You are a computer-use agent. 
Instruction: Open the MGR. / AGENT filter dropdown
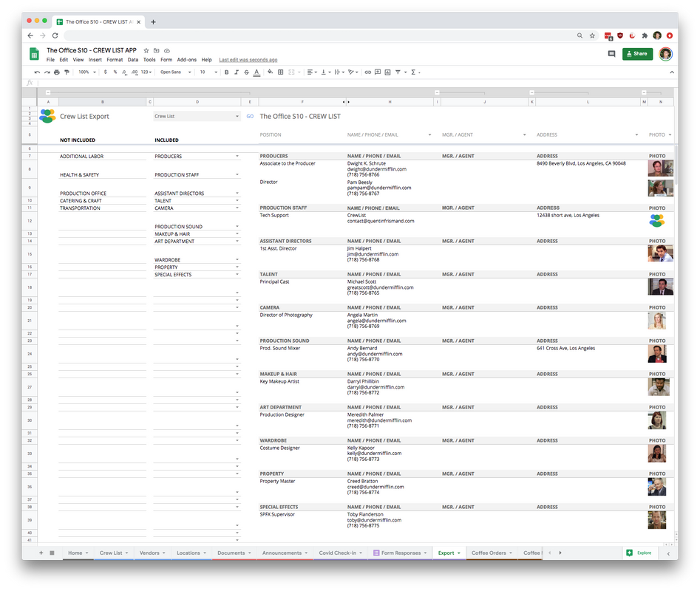tap(524, 134)
